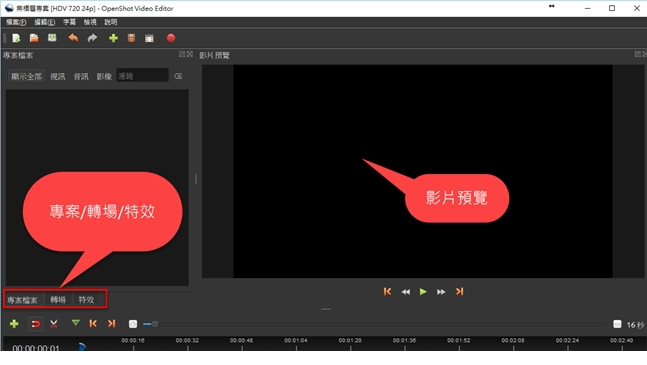647x365 pixels.
Task: Redo action with gray arrow icon
Action: pyautogui.click(x=92, y=38)
